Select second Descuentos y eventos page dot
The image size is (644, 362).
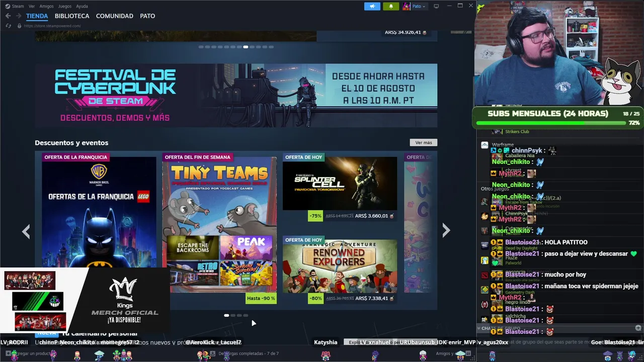point(233,315)
